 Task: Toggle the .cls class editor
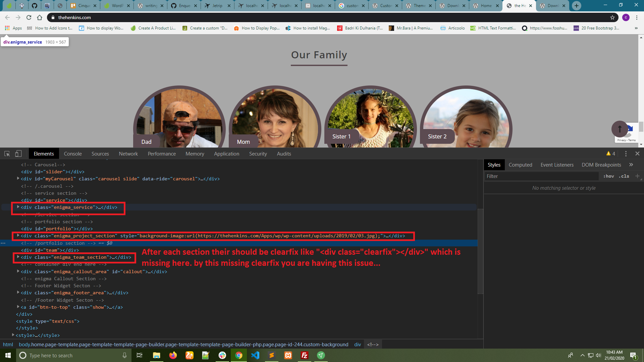point(624,176)
